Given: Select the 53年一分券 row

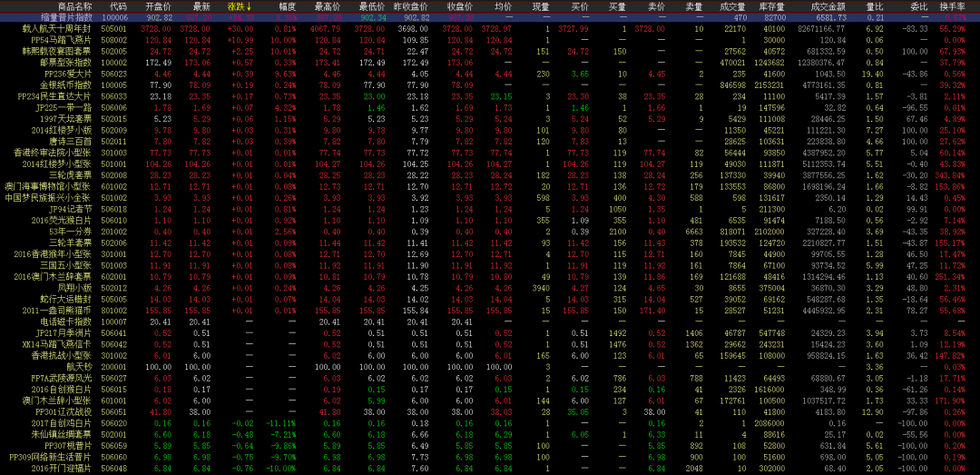Looking at the screenshot, I should (490, 231).
